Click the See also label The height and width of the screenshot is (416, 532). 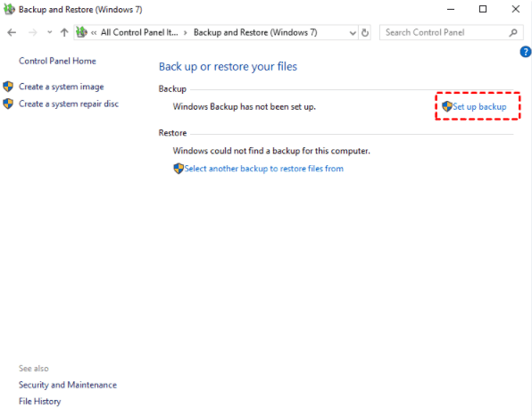[34, 369]
